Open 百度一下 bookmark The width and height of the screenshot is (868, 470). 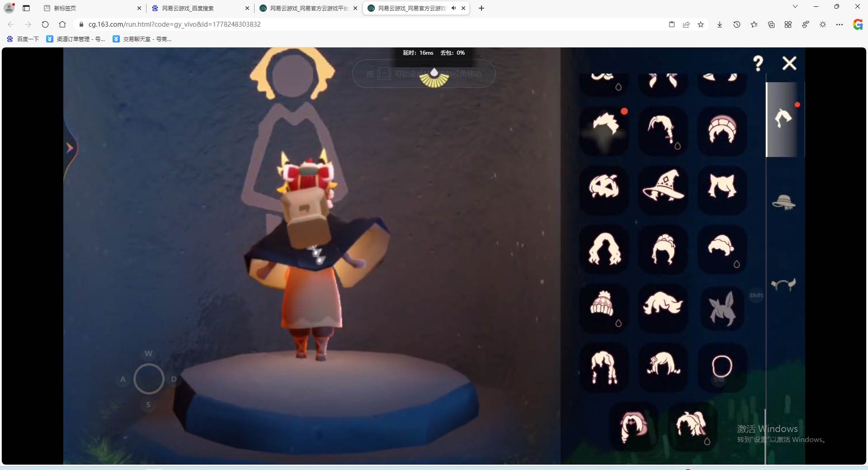pyautogui.click(x=23, y=39)
